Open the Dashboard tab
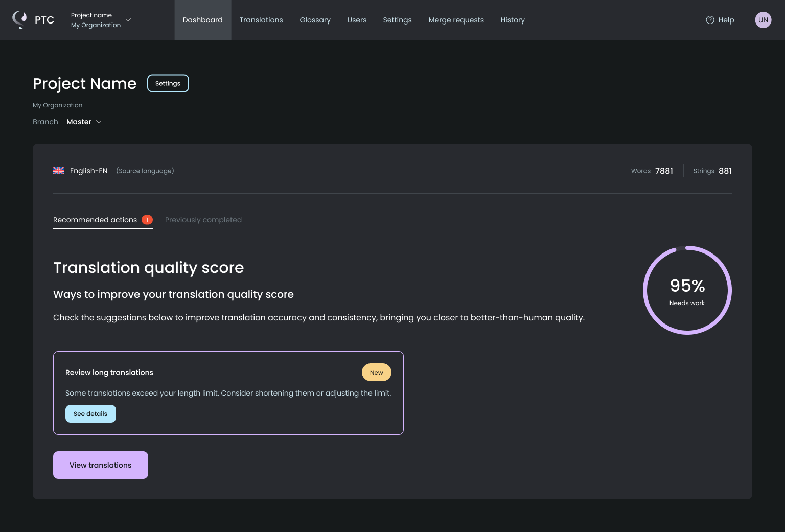Viewport: 785px width, 532px height. tap(202, 20)
